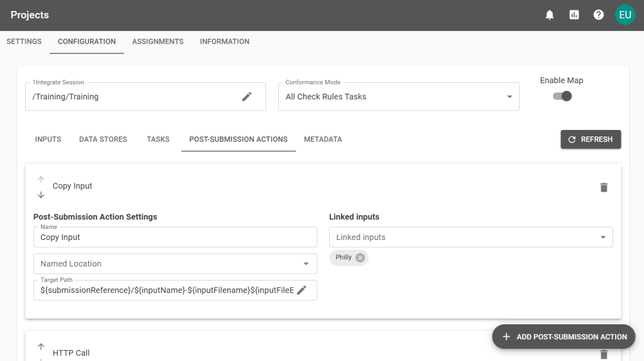Switch to the Settings tab

[x=24, y=41]
